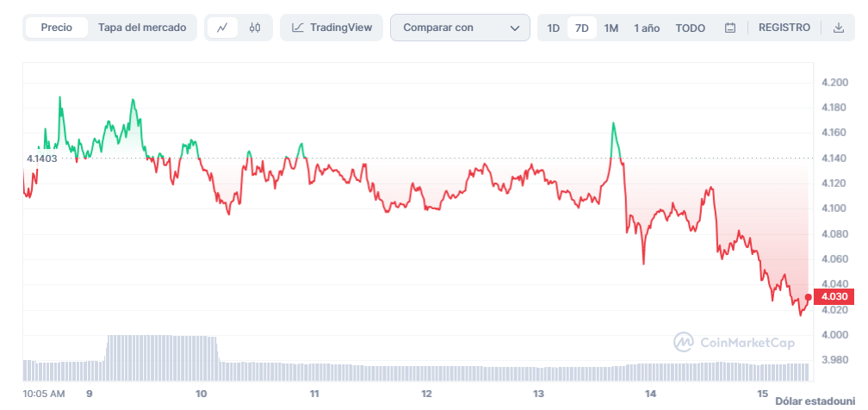Click the 4.1403 opening price label
Viewport: 868px width, 410px height.
click(x=42, y=158)
